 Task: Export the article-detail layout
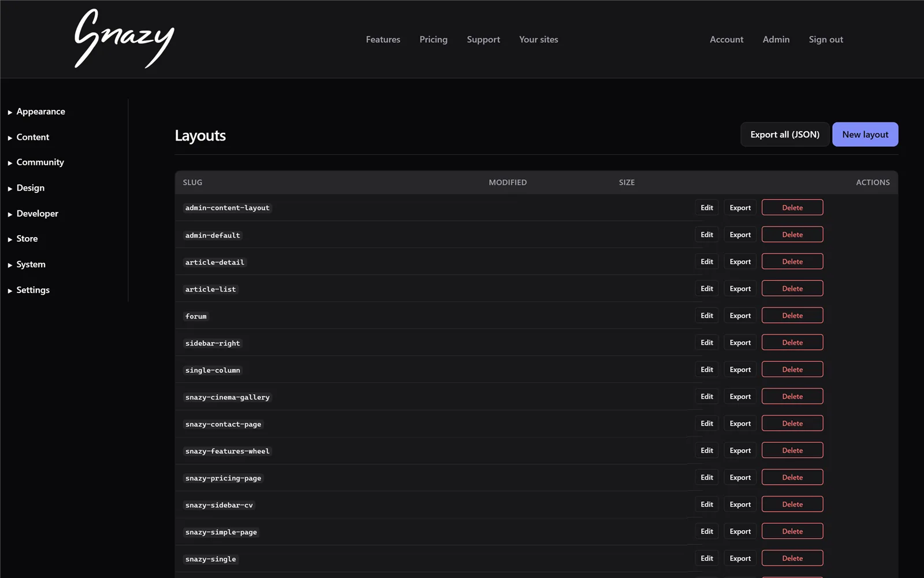(x=740, y=261)
